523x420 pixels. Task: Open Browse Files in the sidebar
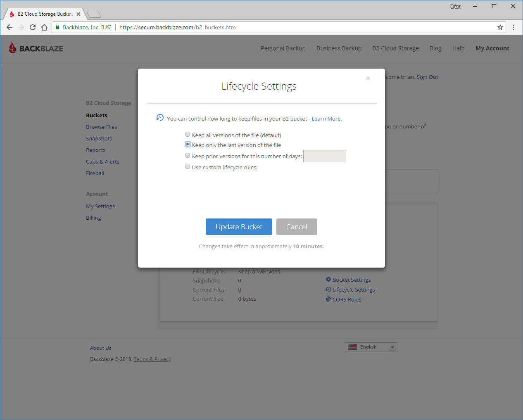pos(102,127)
